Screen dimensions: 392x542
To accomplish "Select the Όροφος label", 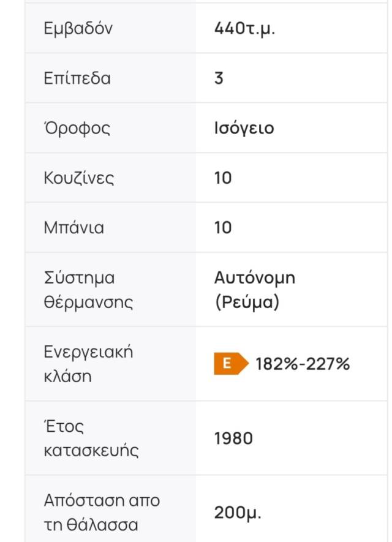I will click(77, 128).
